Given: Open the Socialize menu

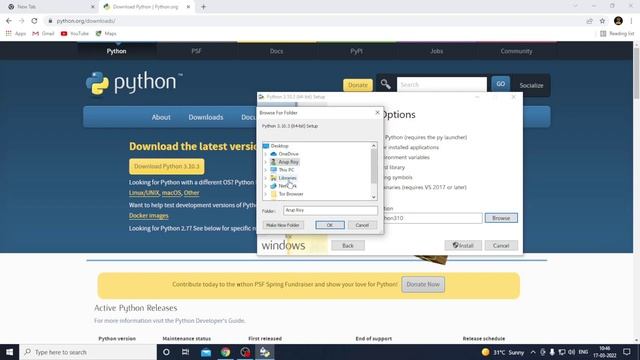Looking at the screenshot, I should tap(531, 85).
